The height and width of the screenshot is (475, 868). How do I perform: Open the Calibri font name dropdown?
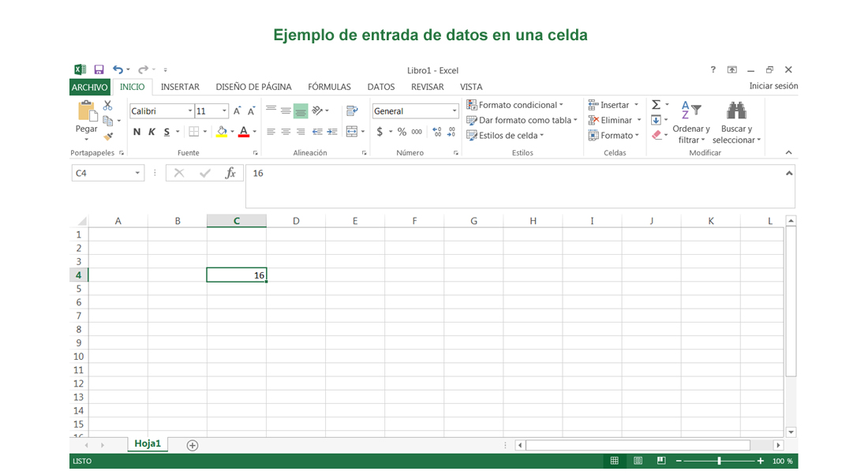[190, 110]
